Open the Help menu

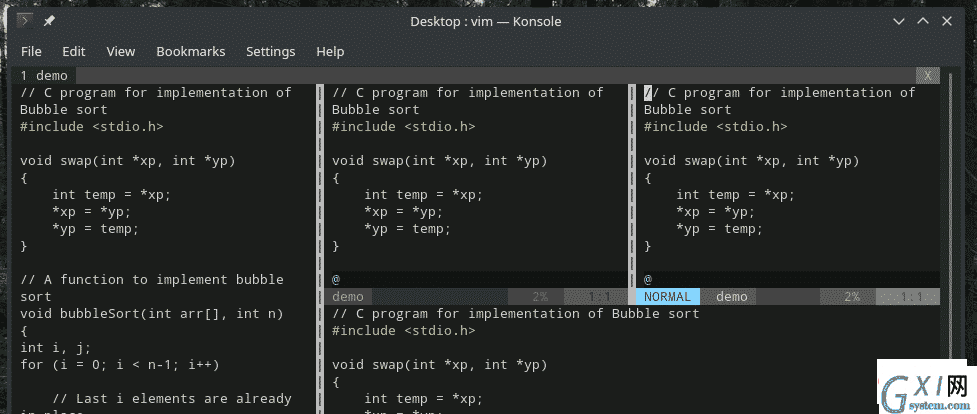(x=330, y=52)
